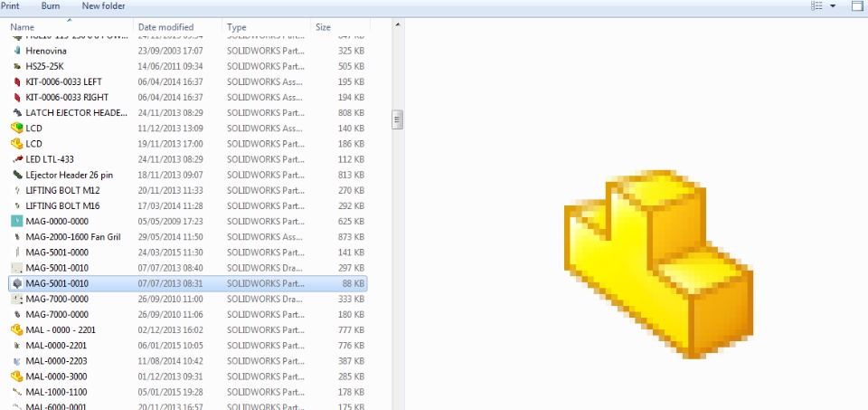Select LATCH EJECTOR HEADE... file name
868x410 pixels.
pos(76,112)
